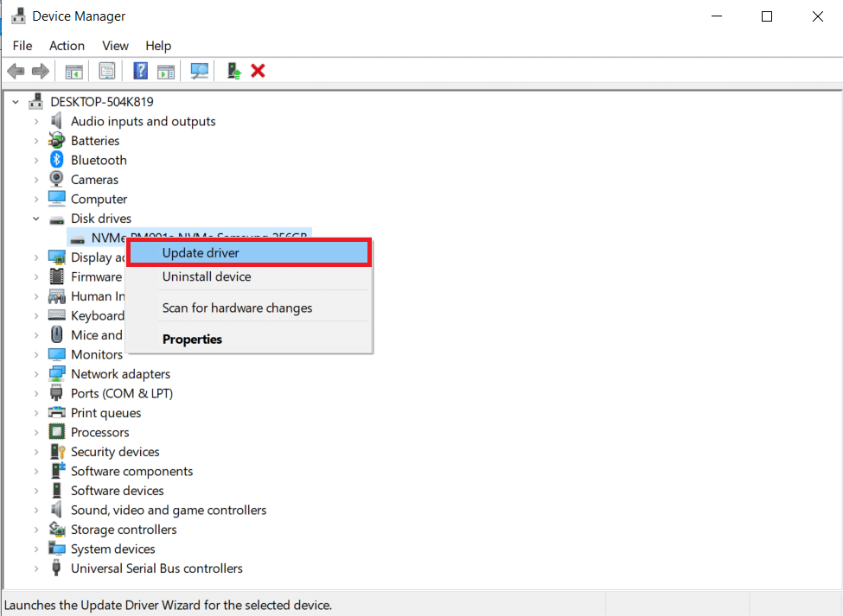Select Batteries label in the tree
This screenshot has height=616, width=843.
(95, 141)
